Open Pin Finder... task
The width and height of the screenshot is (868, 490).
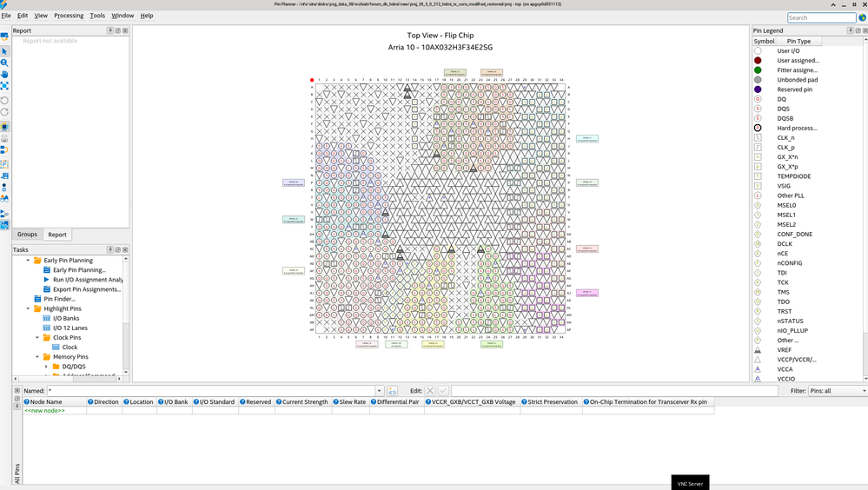[x=59, y=299]
